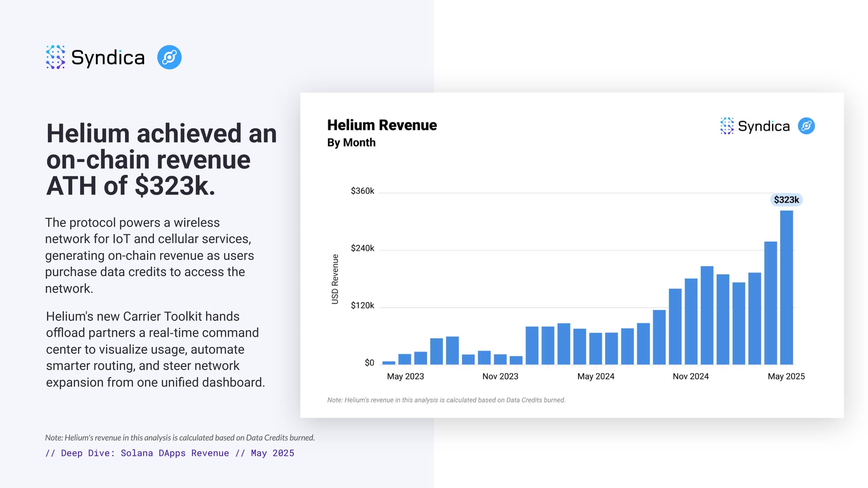Image resolution: width=868 pixels, height=488 pixels.
Task: Click the 'May 2023' x-axis label
Action: tap(405, 377)
